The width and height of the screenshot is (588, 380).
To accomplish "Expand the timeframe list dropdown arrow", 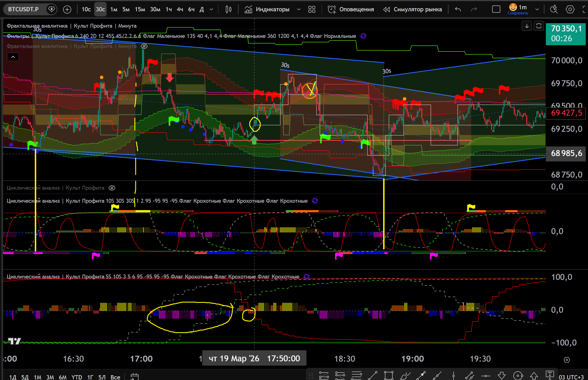I will tap(211, 9).
